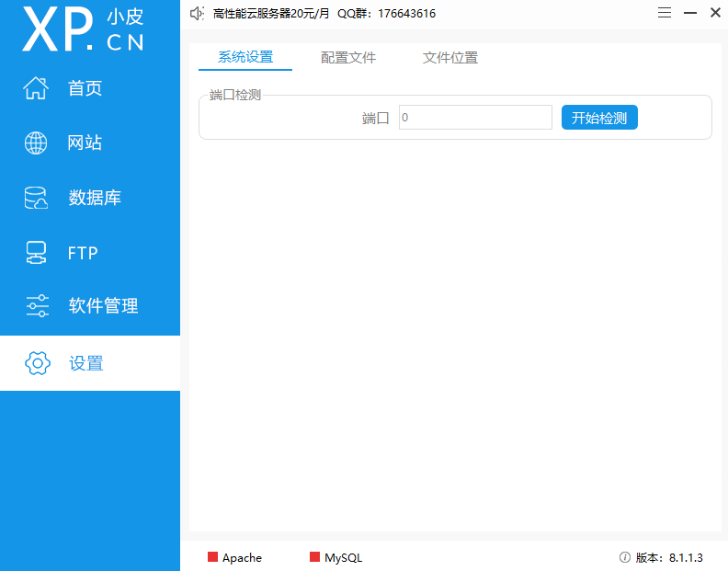Click the database cloud icon in sidebar
This screenshot has height=571, width=728.
(36, 198)
